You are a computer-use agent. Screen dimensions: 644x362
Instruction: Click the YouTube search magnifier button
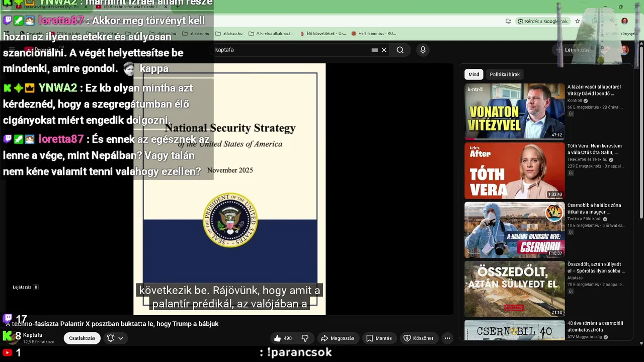tap(400, 50)
